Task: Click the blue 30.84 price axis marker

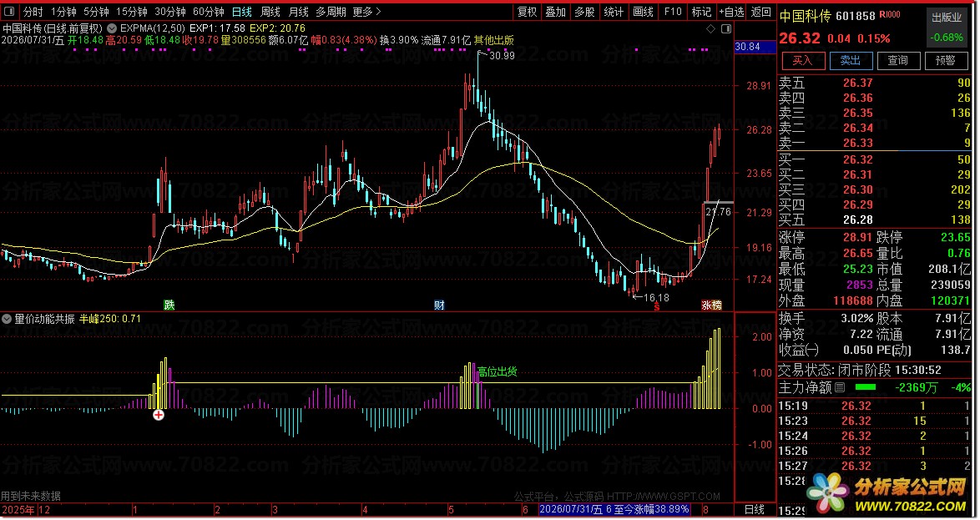Action: (755, 47)
